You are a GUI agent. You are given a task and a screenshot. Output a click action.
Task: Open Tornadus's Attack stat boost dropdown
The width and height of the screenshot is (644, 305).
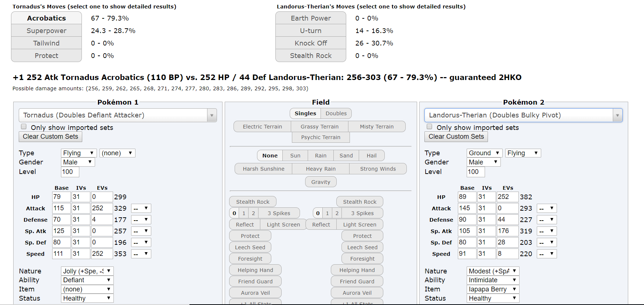[141, 208]
